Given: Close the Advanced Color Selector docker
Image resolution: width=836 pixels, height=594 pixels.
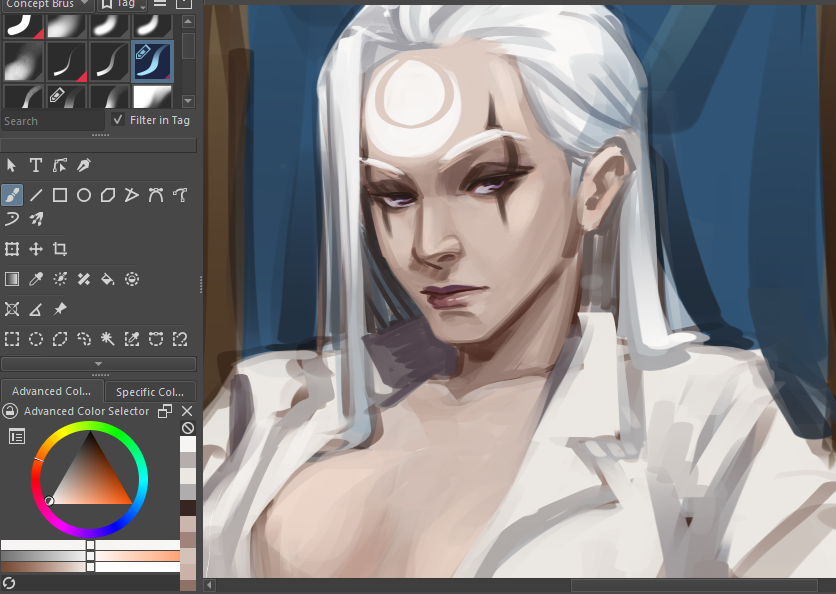Looking at the screenshot, I should (x=187, y=411).
